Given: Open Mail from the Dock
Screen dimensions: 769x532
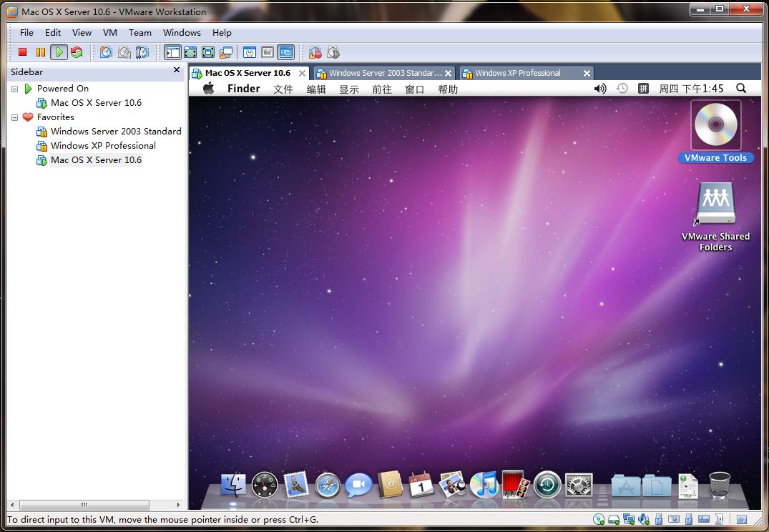Looking at the screenshot, I should click(296, 484).
